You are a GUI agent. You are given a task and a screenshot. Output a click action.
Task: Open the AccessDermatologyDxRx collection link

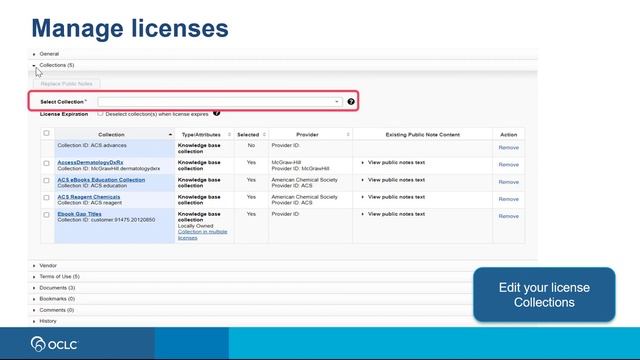coord(90,162)
